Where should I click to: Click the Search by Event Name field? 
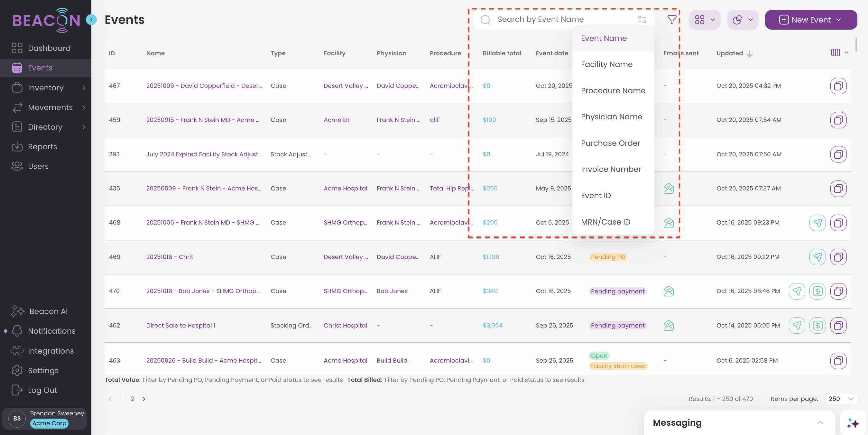pyautogui.click(x=559, y=20)
